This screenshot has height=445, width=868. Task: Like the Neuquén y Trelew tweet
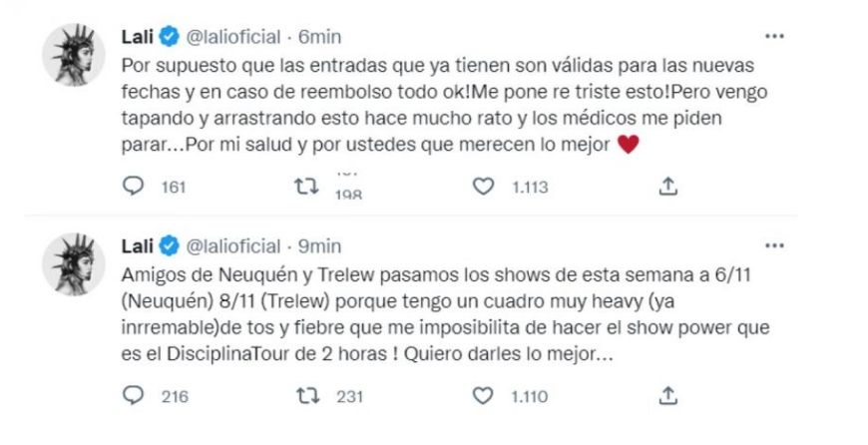pyautogui.click(x=483, y=396)
